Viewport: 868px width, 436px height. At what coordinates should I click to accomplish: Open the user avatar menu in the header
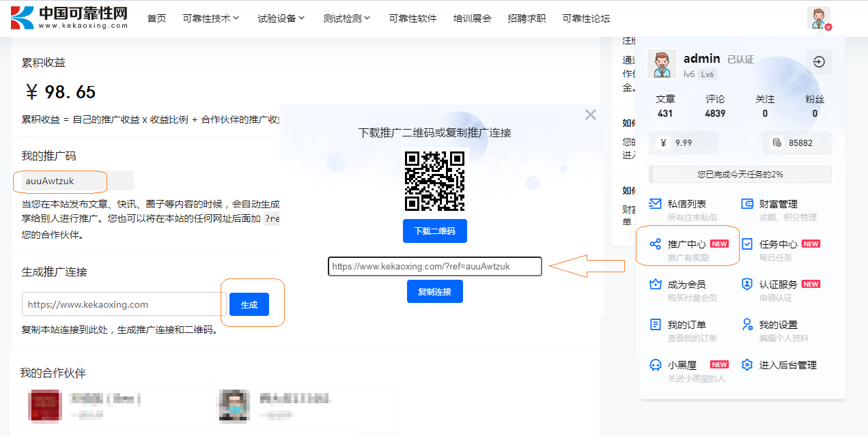tap(819, 18)
